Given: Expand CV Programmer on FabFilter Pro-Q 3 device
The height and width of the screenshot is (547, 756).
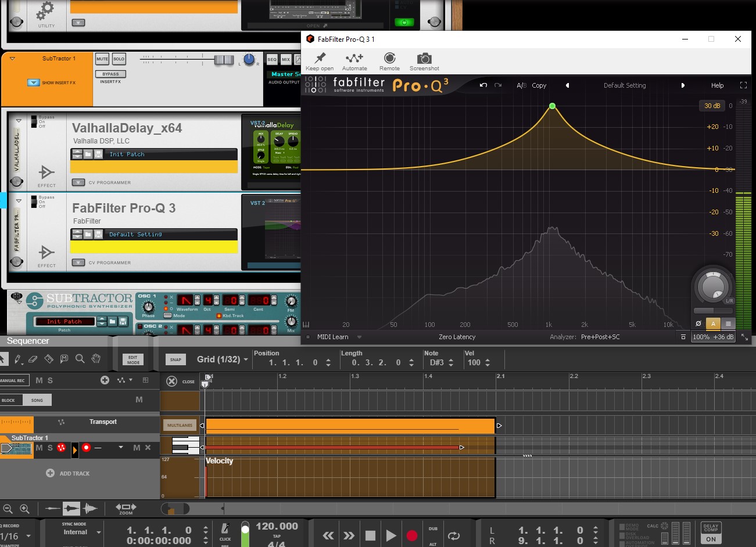Looking at the screenshot, I should (78, 262).
